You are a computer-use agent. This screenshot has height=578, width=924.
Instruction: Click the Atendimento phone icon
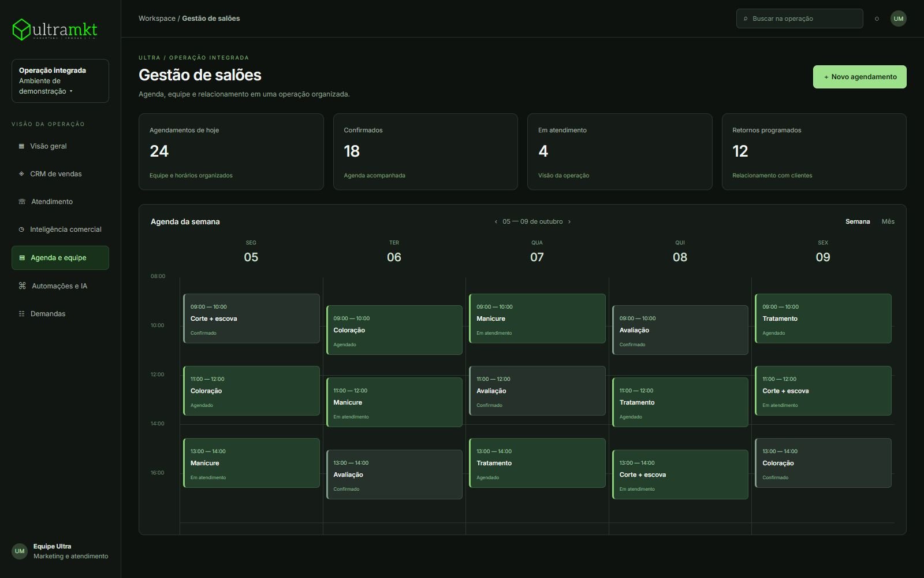pos(22,202)
